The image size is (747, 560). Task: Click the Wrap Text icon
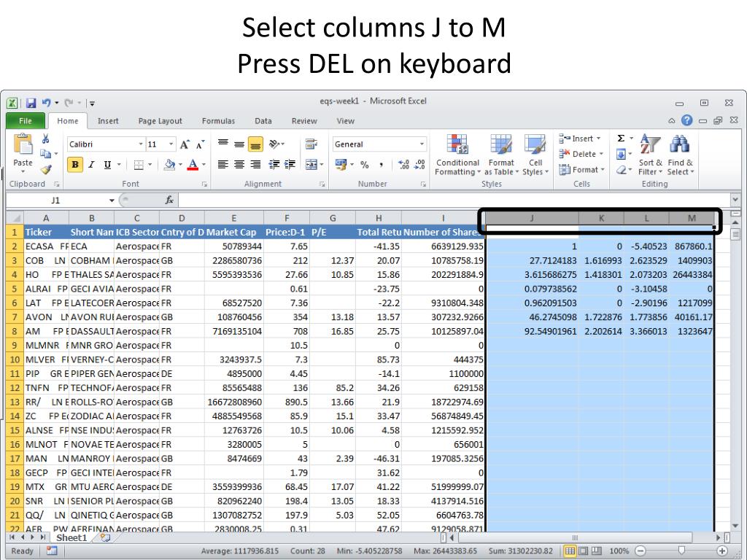pyautogui.click(x=311, y=144)
